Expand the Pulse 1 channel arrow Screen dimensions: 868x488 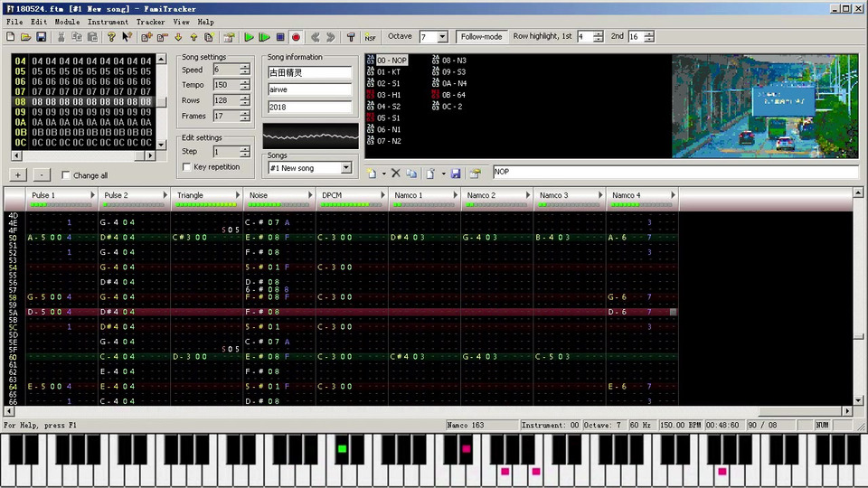coord(92,195)
